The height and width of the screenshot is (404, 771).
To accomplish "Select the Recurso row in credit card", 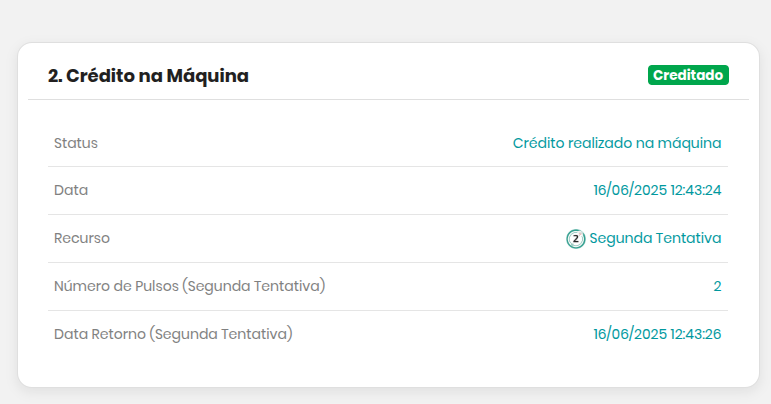I will point(387,238).
